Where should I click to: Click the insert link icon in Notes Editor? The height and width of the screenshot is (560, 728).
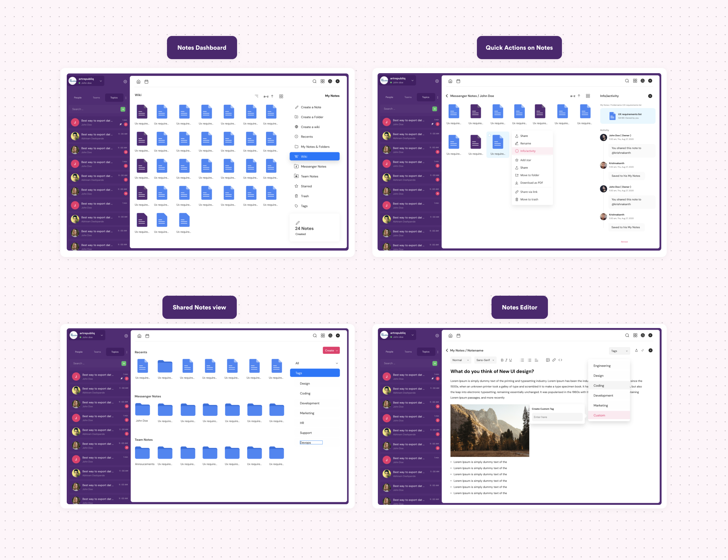pos(554,360)
